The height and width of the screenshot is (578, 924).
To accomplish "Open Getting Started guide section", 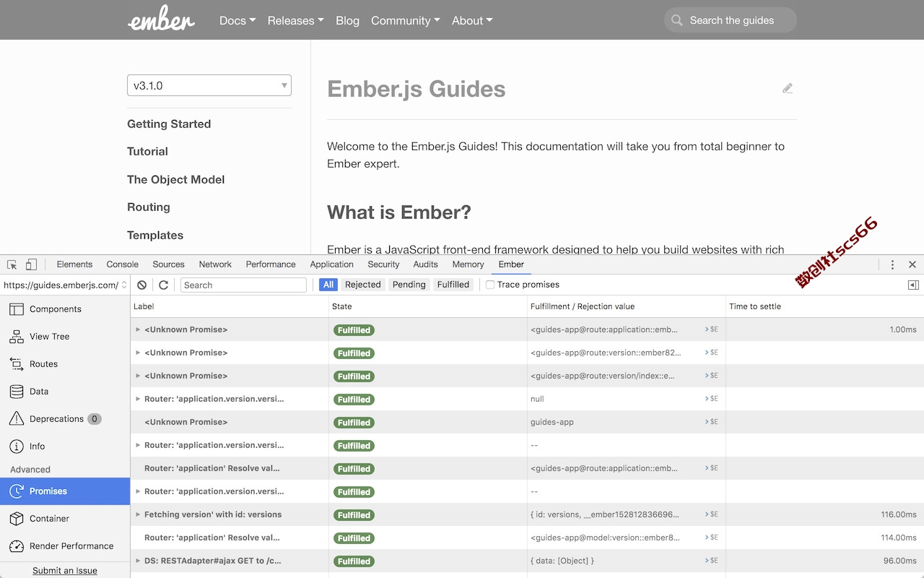I will pos(169,124).
